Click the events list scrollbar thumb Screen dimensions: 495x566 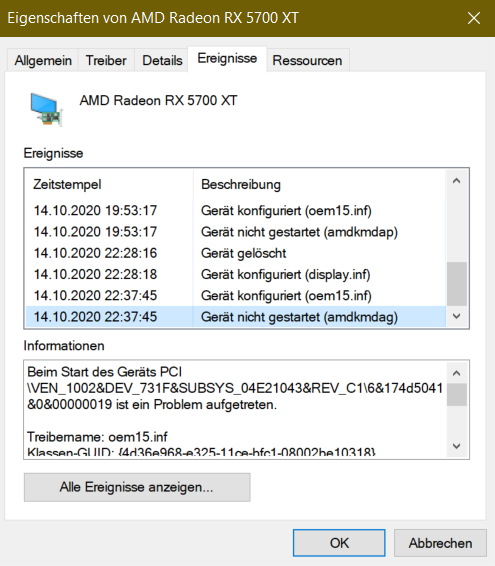coord(456,284)
